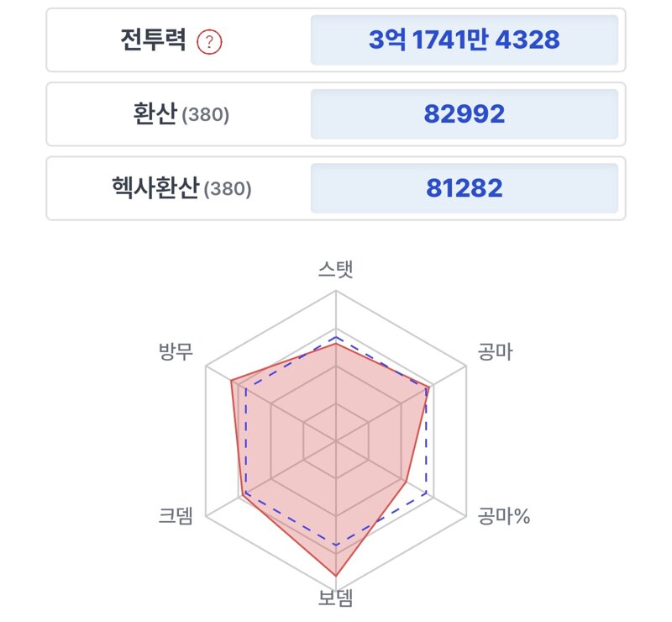
Task: Click the red polygon's 공마 vertex
Action: coord(429,387)
